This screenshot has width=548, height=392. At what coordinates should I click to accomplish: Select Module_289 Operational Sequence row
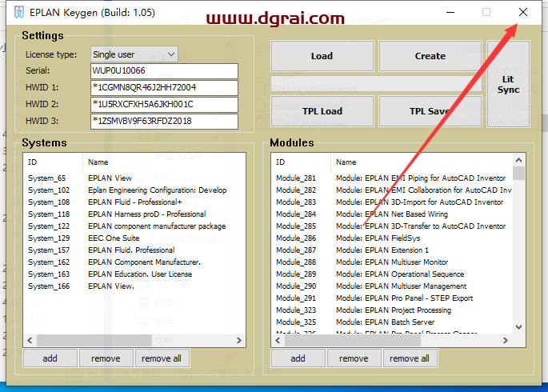tap(392, 274)
